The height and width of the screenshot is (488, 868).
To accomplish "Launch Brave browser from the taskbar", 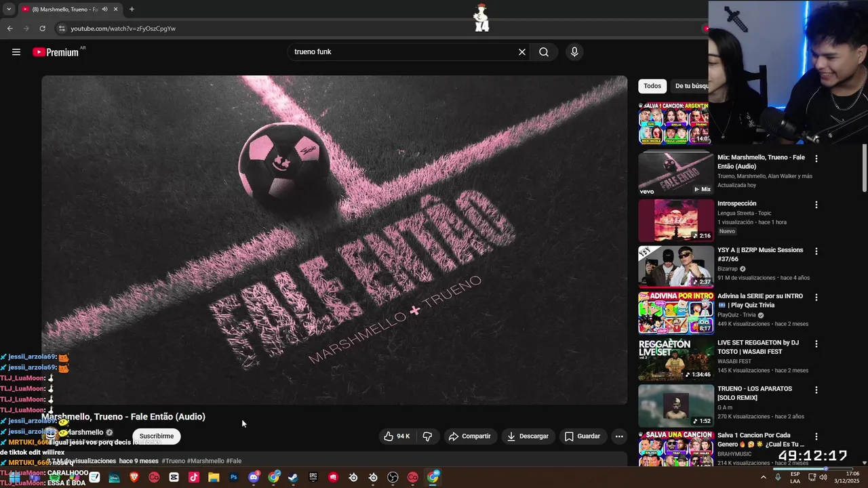I will tap(134, 477).
